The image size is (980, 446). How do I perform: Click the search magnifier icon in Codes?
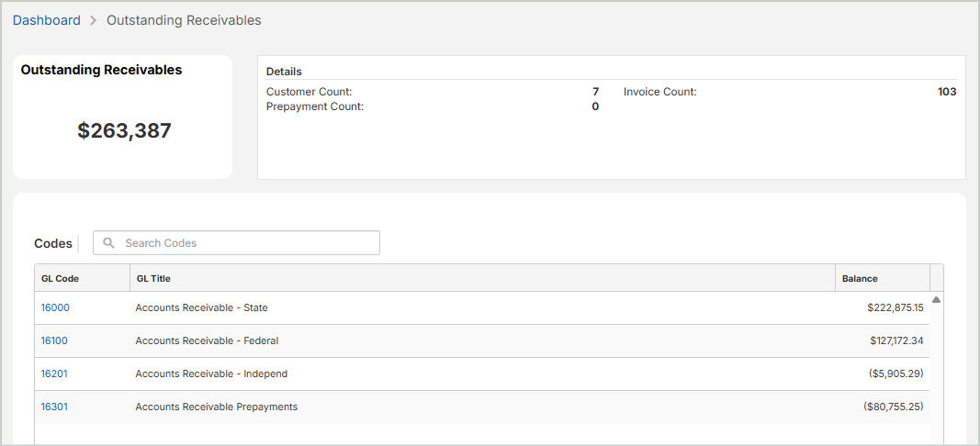pos(109,243)
